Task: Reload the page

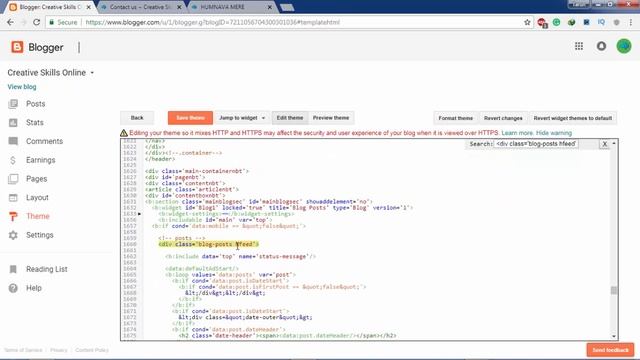Action: [x=36, y=22]
